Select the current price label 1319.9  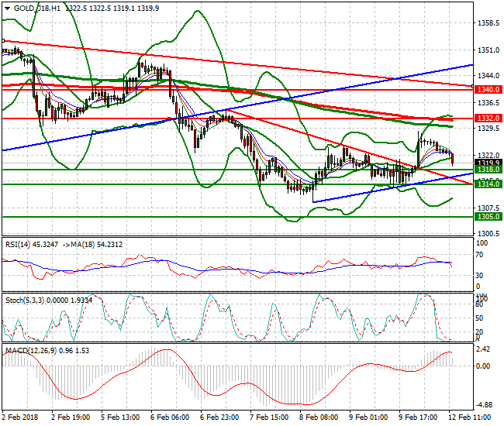(x=488, y=163)
